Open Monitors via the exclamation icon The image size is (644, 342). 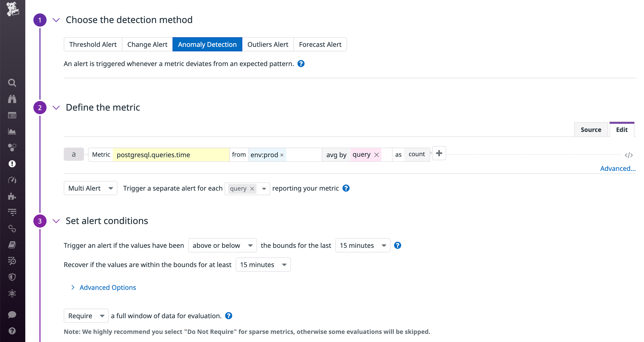point(12,164)
